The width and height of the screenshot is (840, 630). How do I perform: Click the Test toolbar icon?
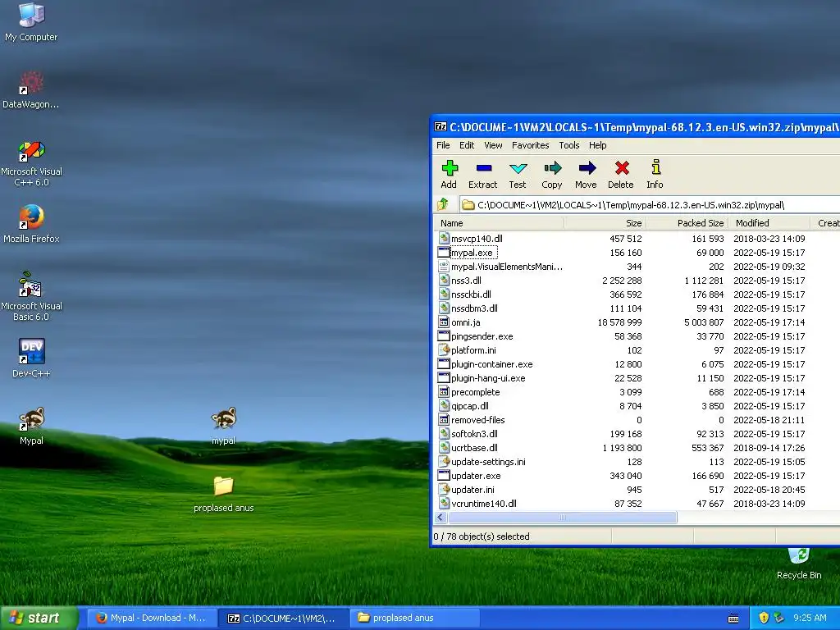(x=518, y=174)
